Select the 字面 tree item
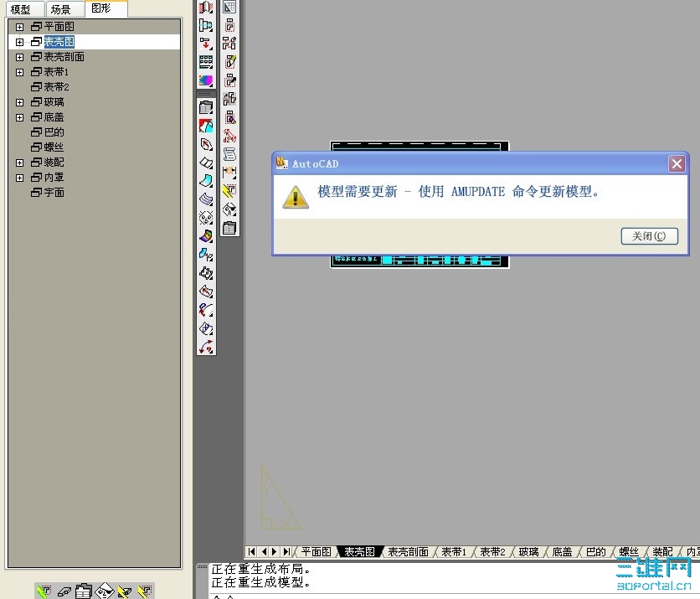Screen dimensions: 700x599 point(48,193)
